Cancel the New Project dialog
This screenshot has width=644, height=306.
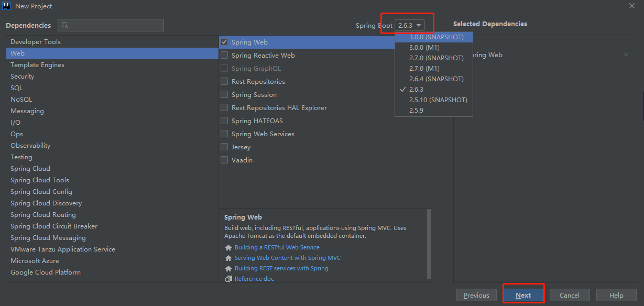(x=570, y=295)
